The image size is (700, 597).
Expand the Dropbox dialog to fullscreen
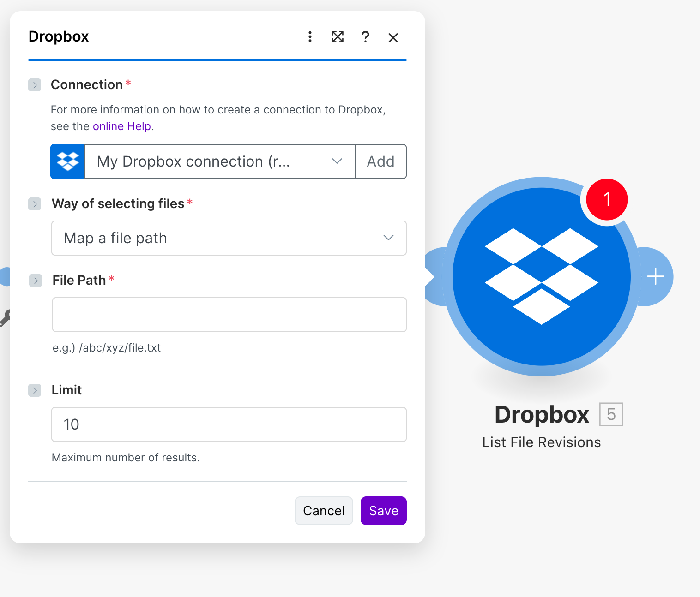[338, 37]
